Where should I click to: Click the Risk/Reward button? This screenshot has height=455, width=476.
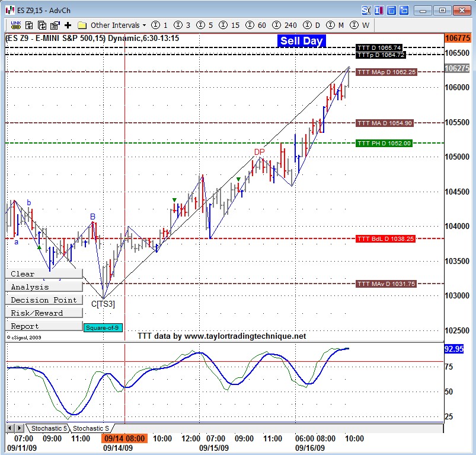44,313
